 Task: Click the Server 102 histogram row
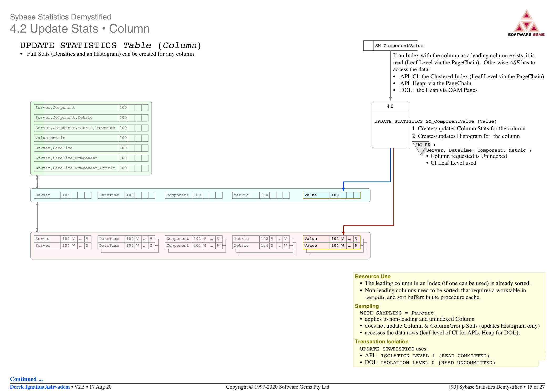coord(63,239)
